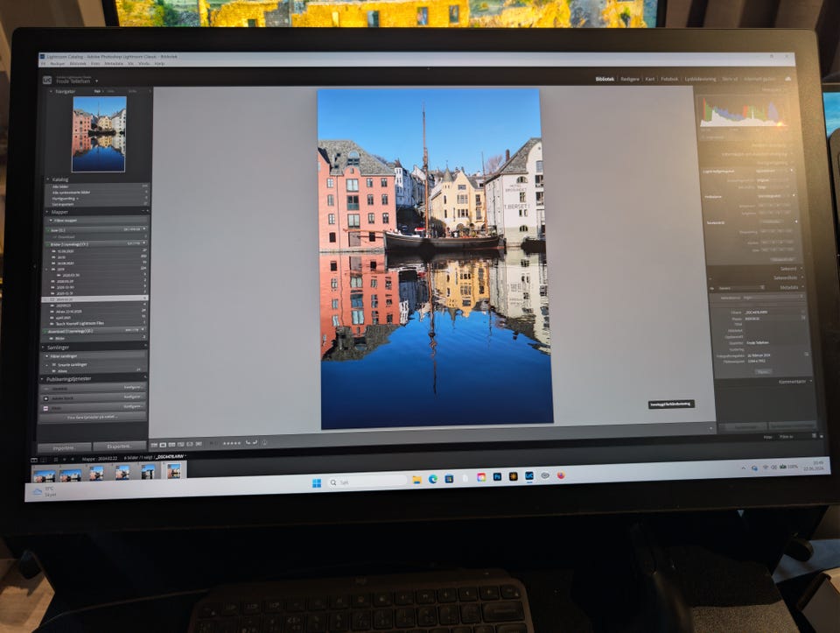Click the Importere button

(64, 447)
